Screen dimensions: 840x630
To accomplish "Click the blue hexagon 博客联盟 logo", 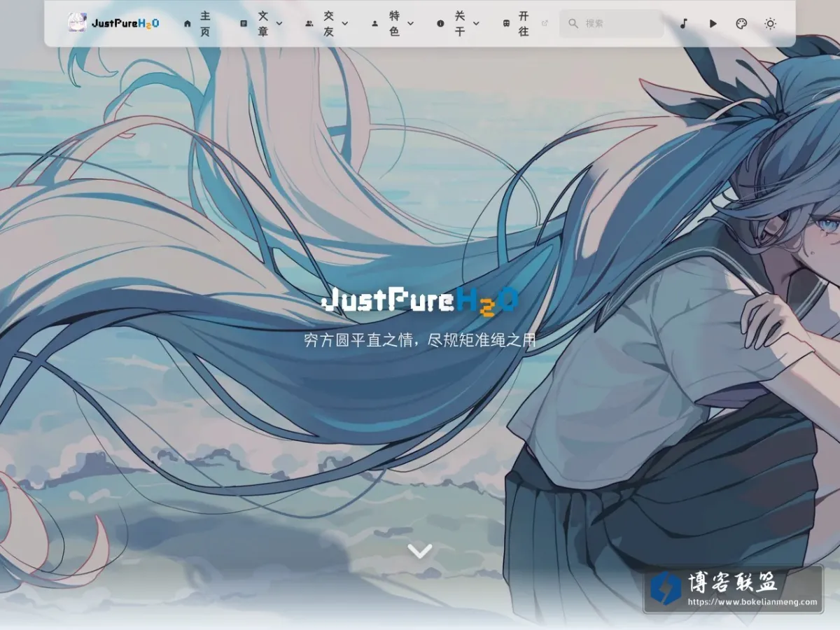I will (665, 587).
